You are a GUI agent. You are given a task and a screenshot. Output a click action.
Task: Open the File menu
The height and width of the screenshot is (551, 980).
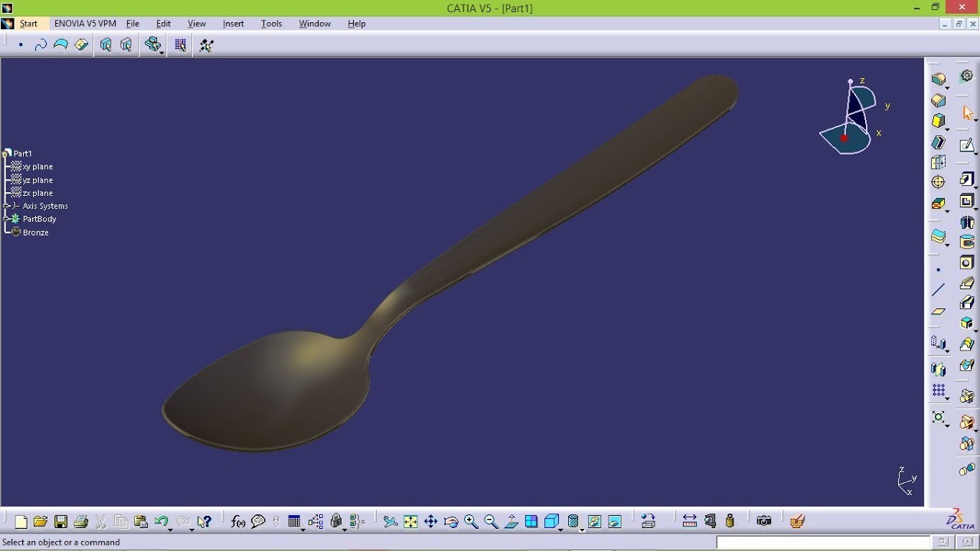132,24
